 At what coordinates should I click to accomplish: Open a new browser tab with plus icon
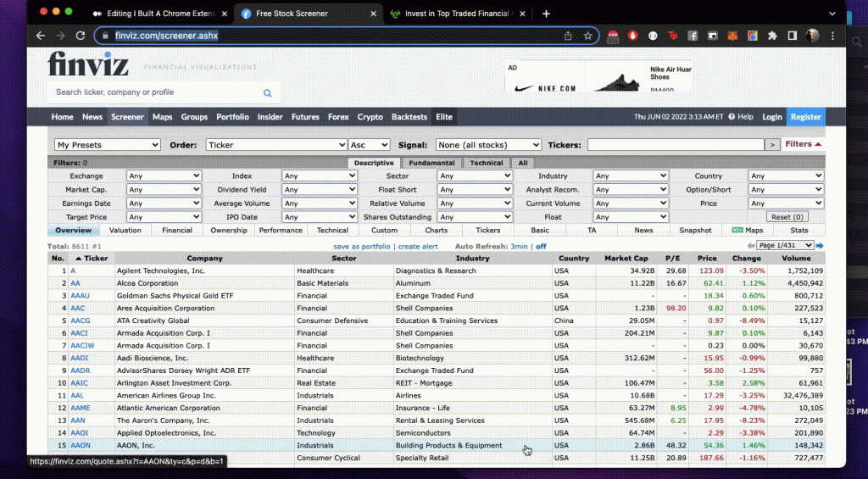[x=546, y=14]
